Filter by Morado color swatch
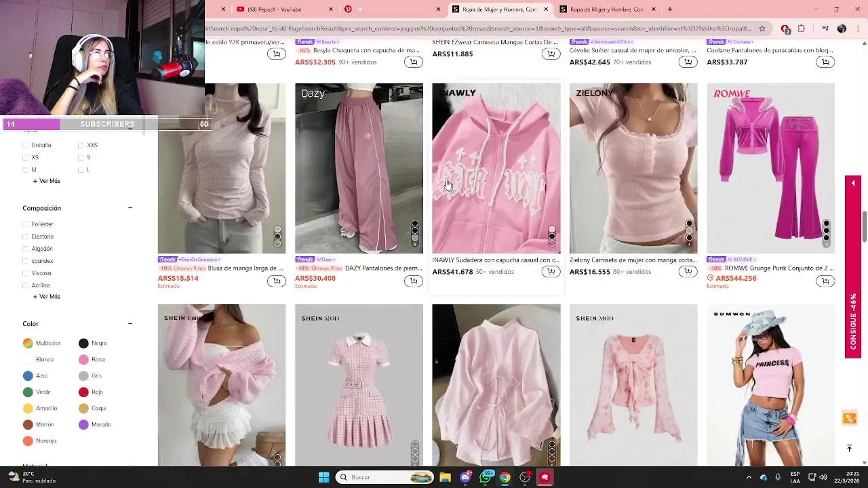 click(x=83, y=424)
